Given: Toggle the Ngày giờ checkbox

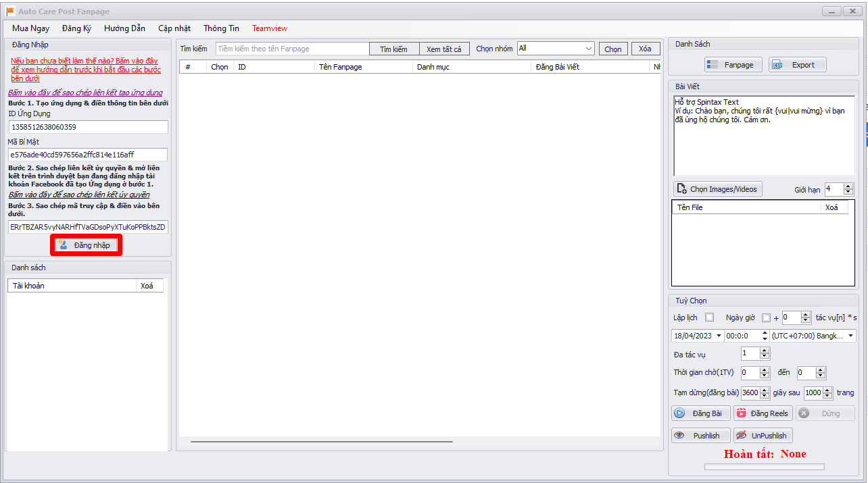Looking at the screenshot, I should point(766,317).
